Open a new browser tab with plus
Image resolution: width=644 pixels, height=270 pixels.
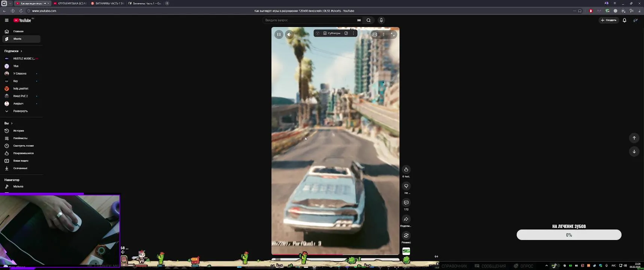pyautogui.click(x=167, y=3)
